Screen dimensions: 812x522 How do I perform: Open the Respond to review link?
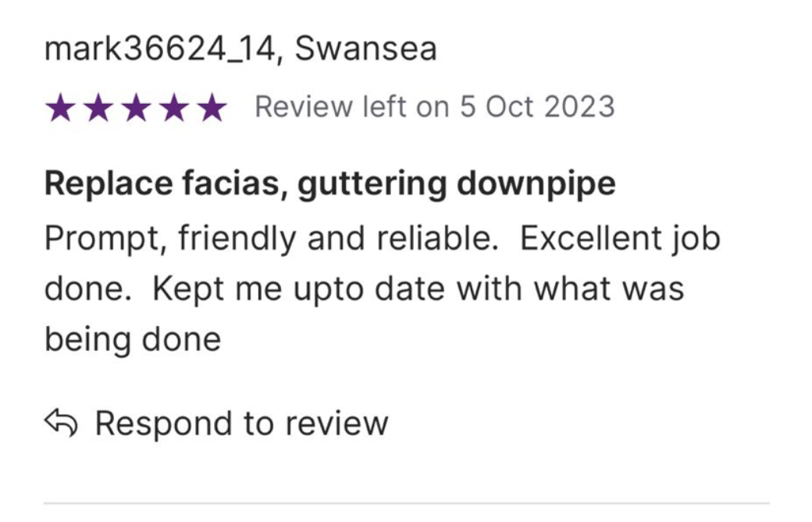point(216,424)
